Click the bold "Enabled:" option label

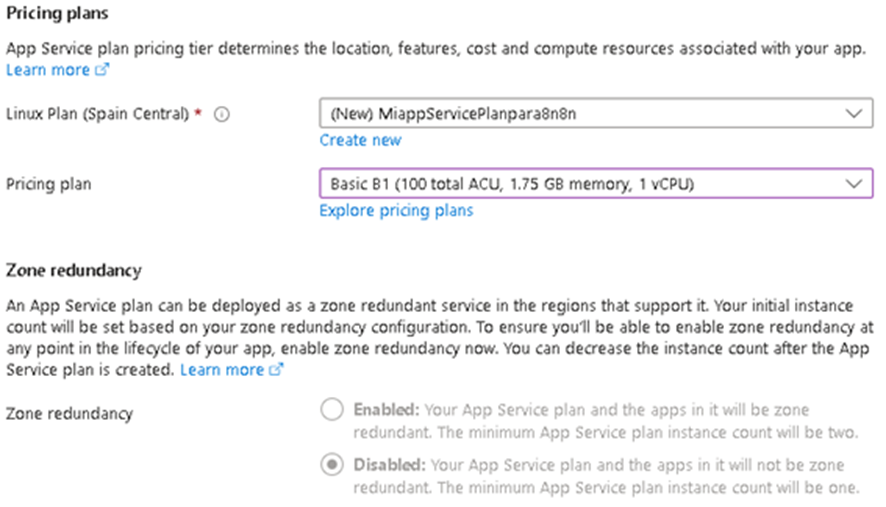pos(386,410)
